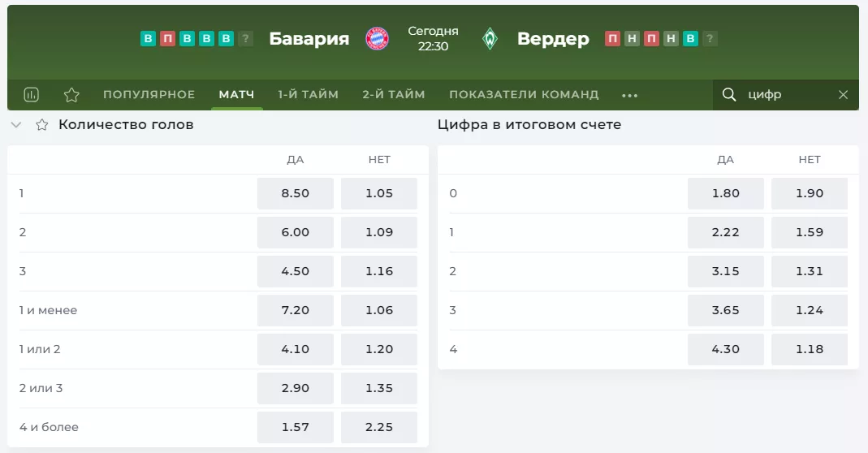Clear the search field with X
The image size is (868, 453).
click(x=843, y=95)
